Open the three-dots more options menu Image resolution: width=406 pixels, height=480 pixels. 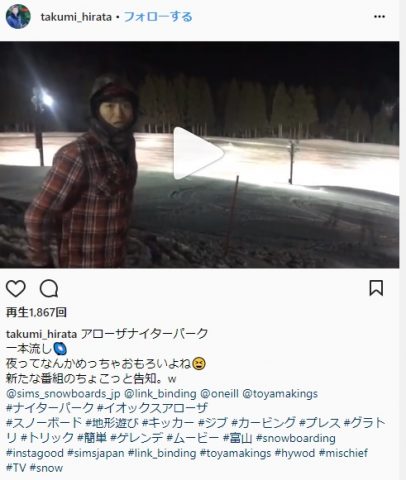click(379, 17)
